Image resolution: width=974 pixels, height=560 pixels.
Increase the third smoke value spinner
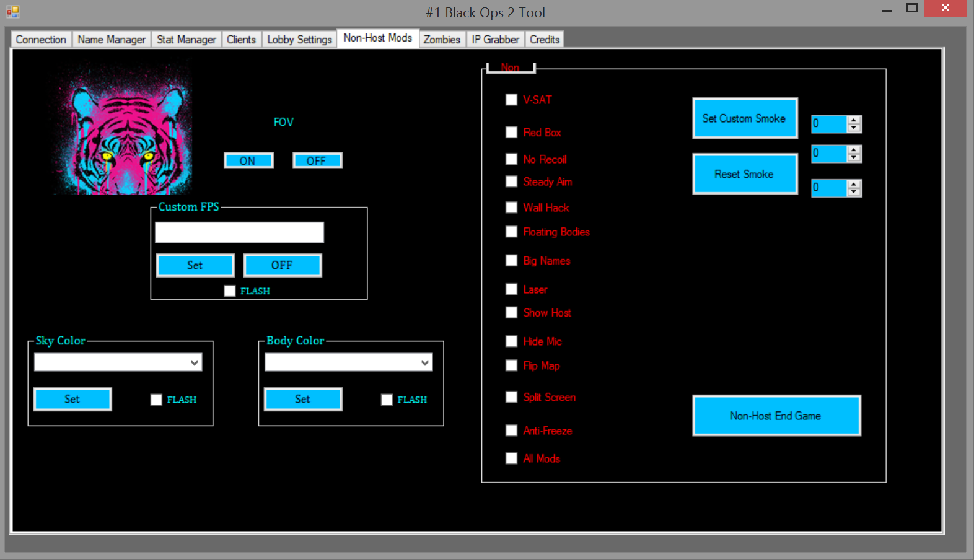click(854, 184)
